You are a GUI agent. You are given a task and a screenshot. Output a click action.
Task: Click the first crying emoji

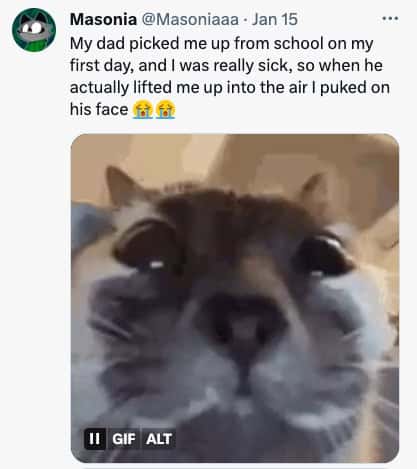point(143,109)
